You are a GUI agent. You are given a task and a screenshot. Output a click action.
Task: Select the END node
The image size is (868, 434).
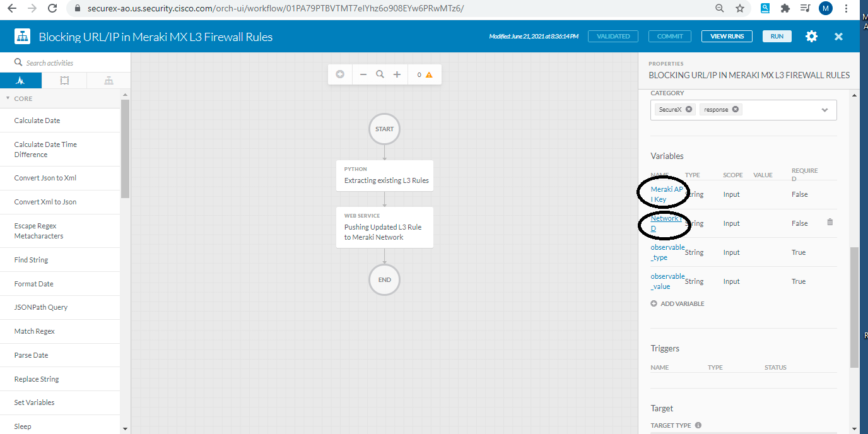(x=384, y=279)
